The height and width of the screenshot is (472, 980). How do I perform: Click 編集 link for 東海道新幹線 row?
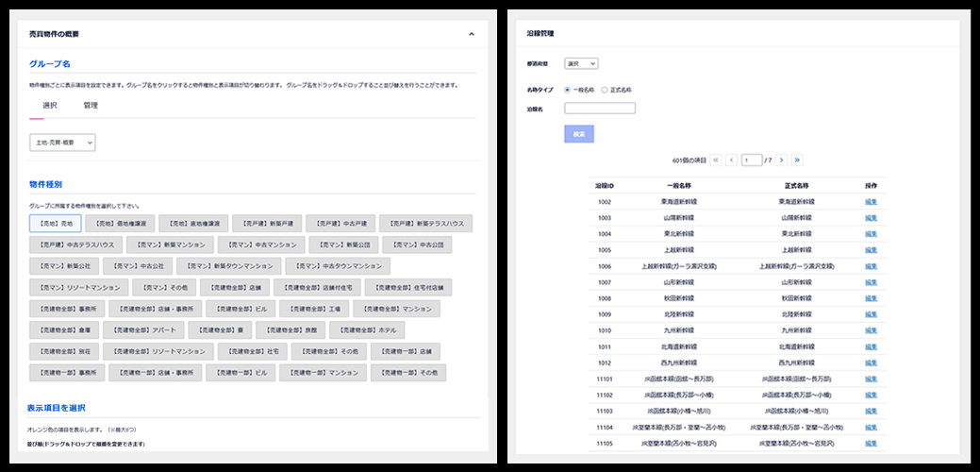(x=871, y=201)
